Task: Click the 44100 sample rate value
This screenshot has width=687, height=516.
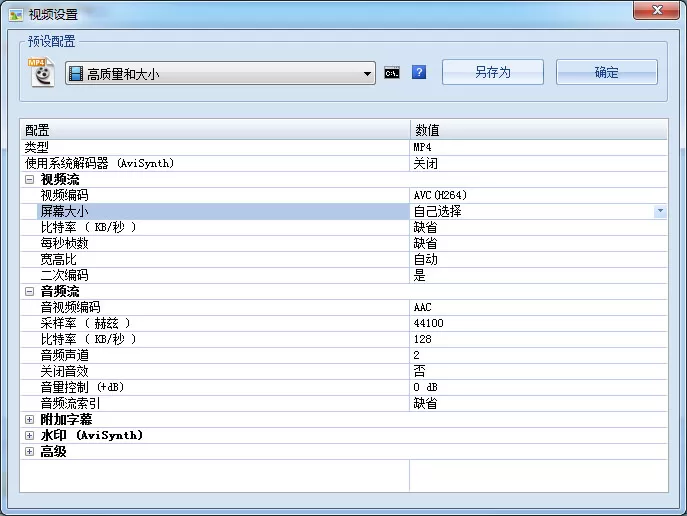Action: tap(428, 323)
